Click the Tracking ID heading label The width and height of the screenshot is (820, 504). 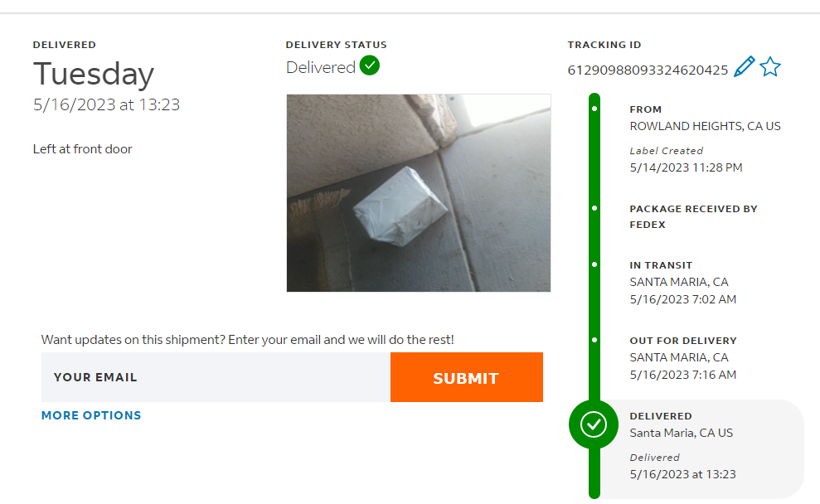point(604,45)
